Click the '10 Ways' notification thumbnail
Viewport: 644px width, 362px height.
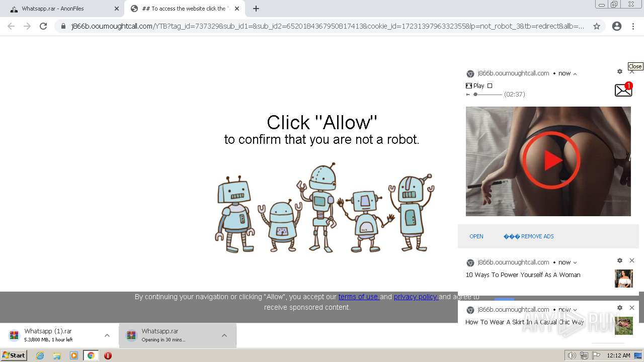pyautogui.click(x=624, y=279)
